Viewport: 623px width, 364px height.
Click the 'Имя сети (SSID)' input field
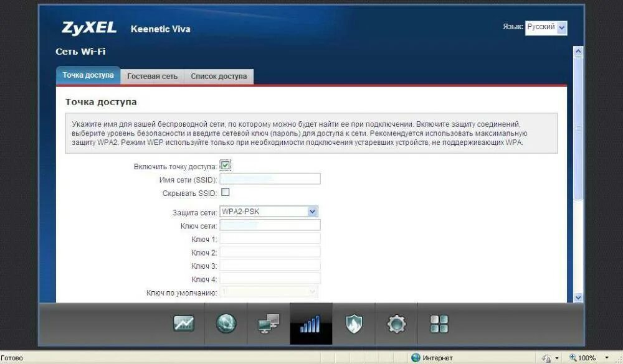pyautogui.click(x=270, y=179)
